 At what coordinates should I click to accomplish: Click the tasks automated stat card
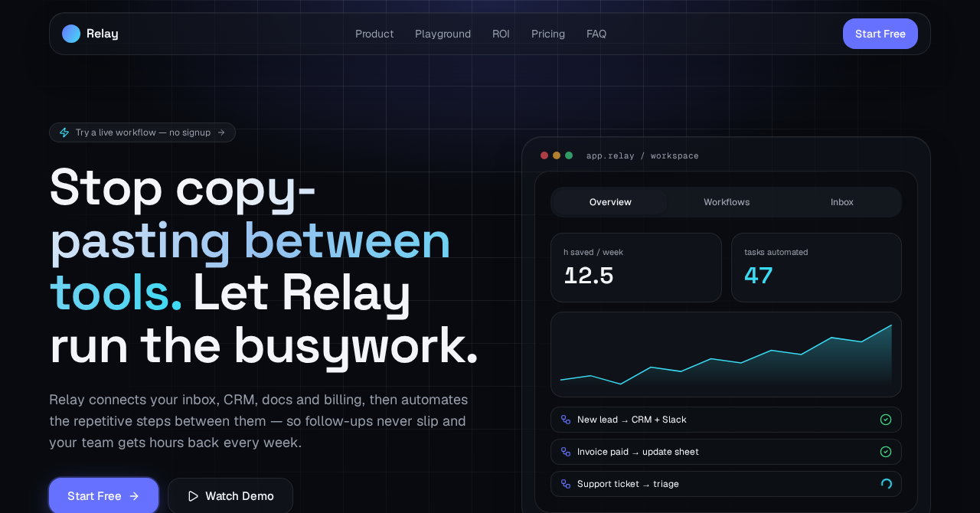[x=816, y=267]
